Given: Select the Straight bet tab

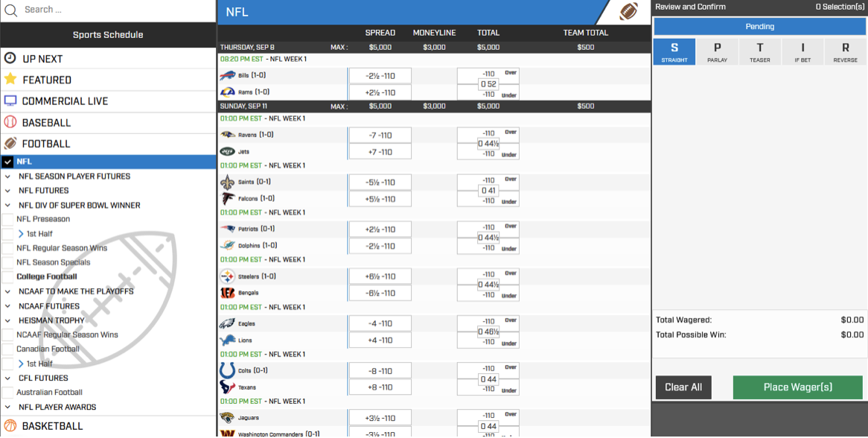Looking at the screenshot, I should tap(674, 51).
